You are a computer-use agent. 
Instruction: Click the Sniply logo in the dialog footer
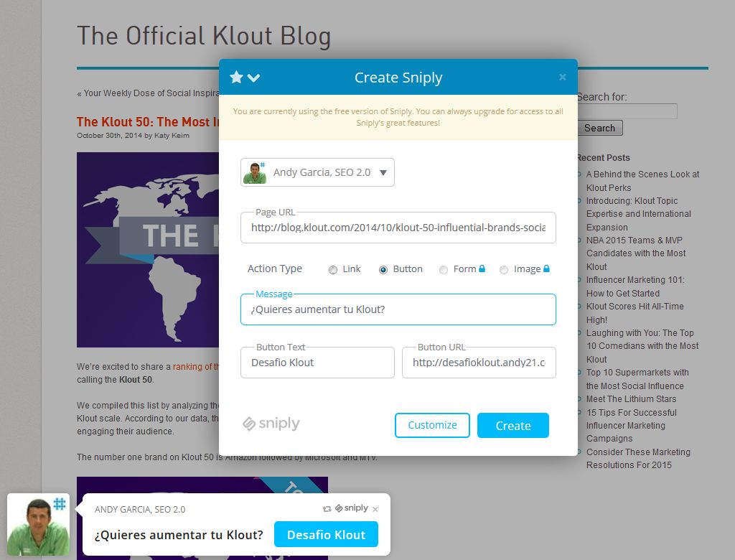point(271,424)
